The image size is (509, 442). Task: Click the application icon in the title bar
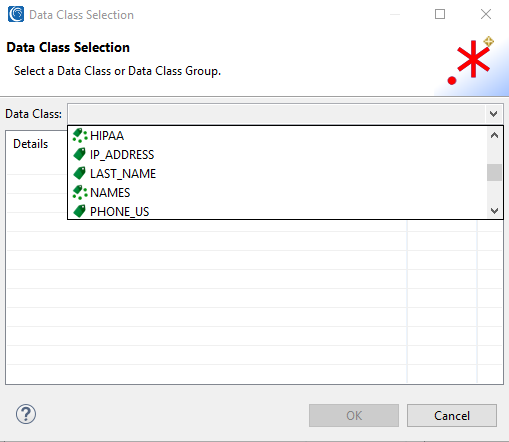pos(16,14)
